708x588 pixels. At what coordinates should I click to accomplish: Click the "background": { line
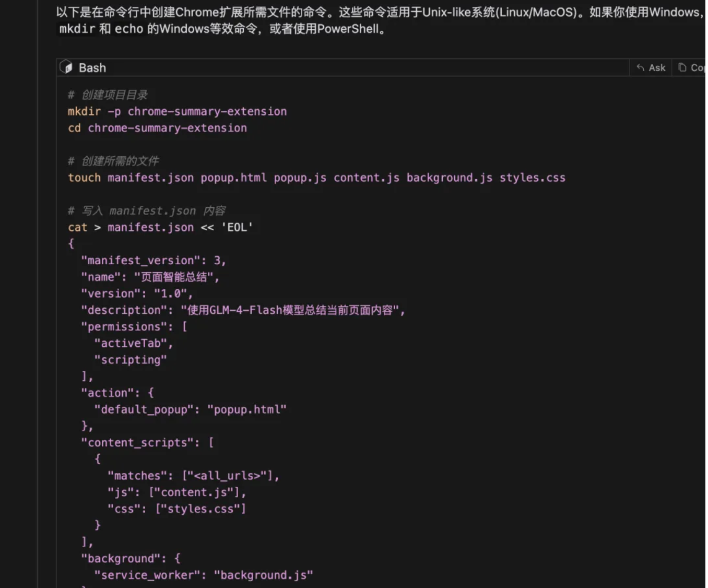[x=131, y=558]
